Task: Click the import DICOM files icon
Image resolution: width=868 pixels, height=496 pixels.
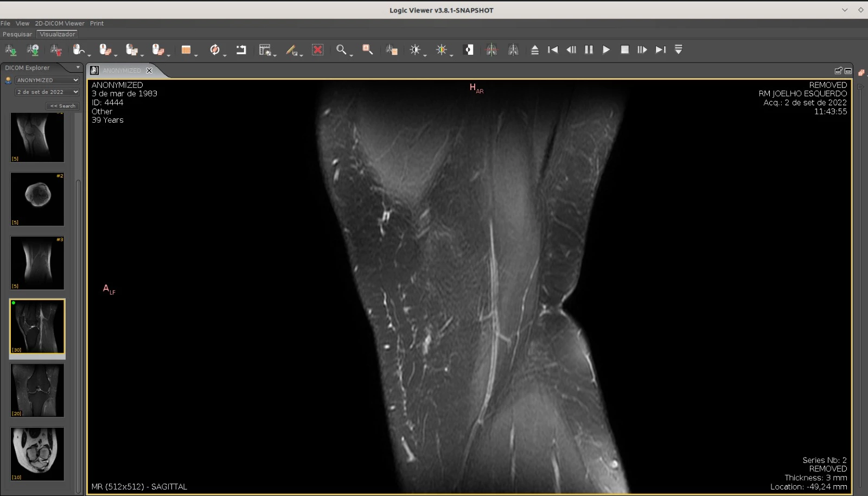Action: [11, 50]
